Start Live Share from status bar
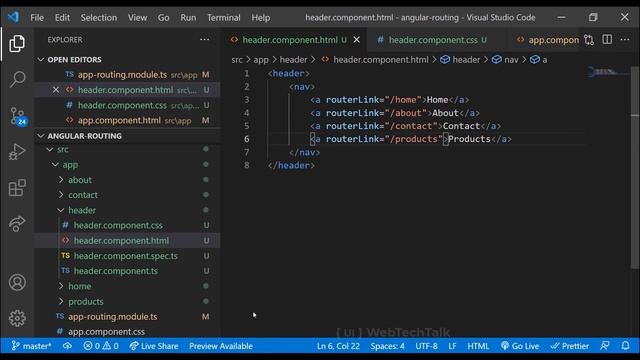 click(x=154, y=346)
